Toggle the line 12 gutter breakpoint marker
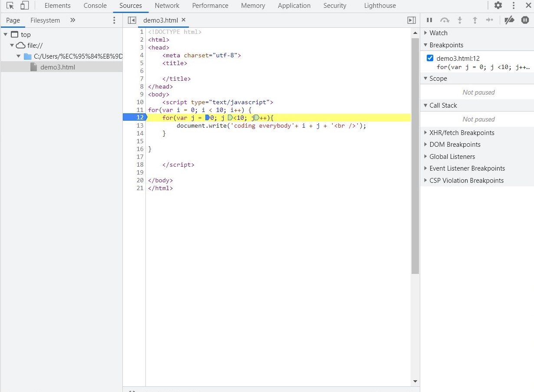The width and height of the screenshot is (534, 392). (x=135, y=118)
